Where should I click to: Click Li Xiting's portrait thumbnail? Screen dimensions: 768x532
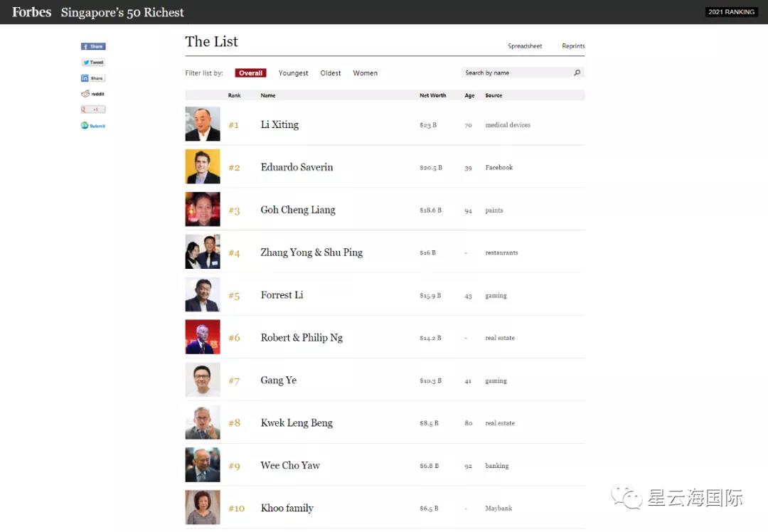[203, 124]
